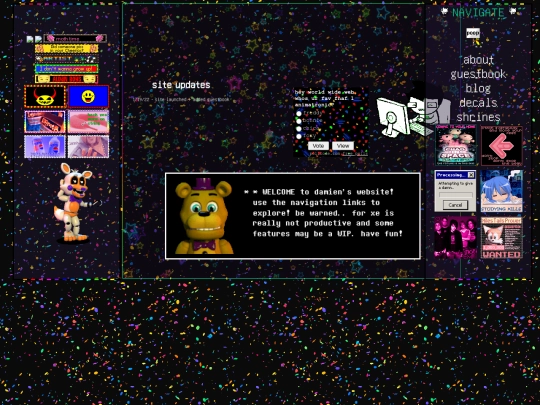Click the cat icon left of NAVIGATE
This screenshot has height=405, width=540.
(445, 12)
